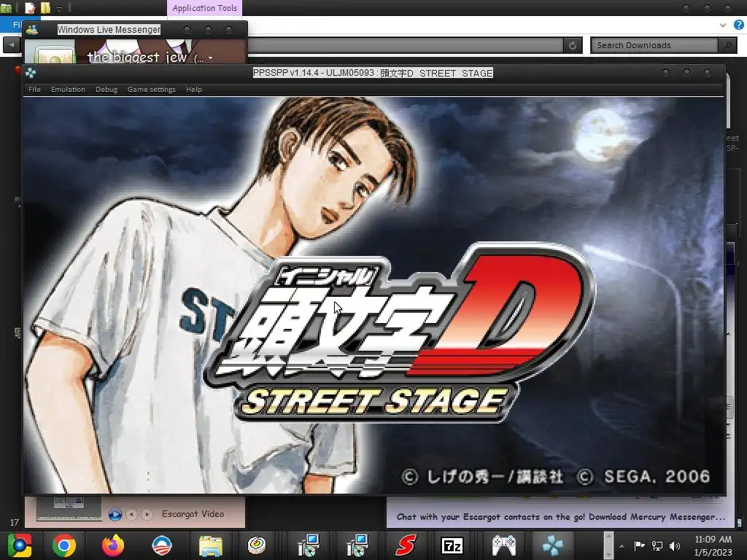Open the Debug menu in PPSSPP

click(107, 89)
